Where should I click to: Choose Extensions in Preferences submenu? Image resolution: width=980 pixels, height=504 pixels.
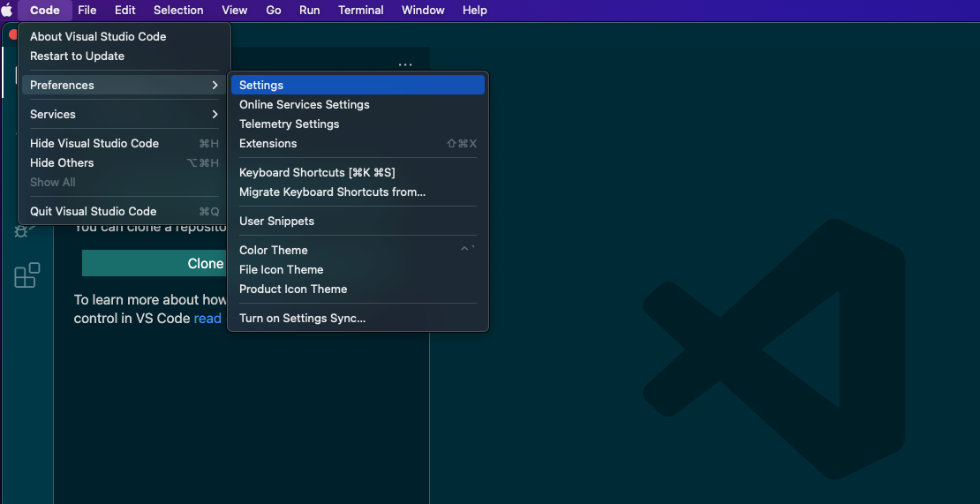point(358,144)
